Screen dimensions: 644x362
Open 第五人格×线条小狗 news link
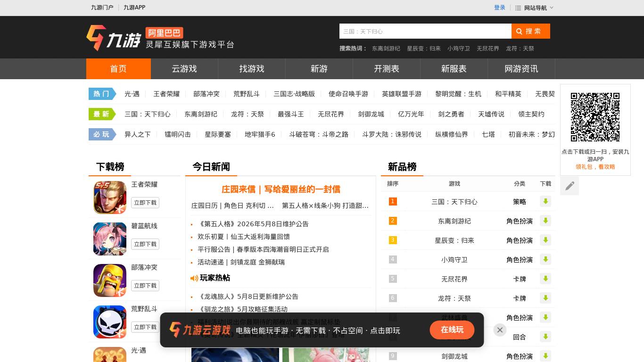click(x=325, y=206)
